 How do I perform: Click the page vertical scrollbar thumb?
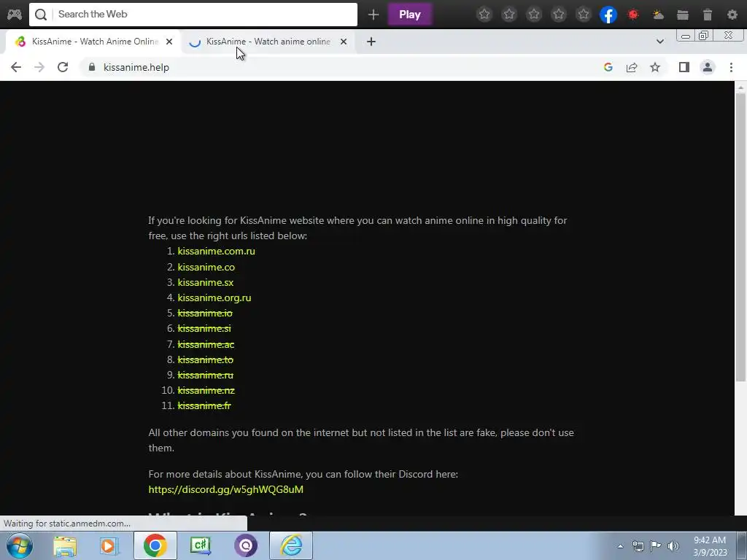coord(740,237)
